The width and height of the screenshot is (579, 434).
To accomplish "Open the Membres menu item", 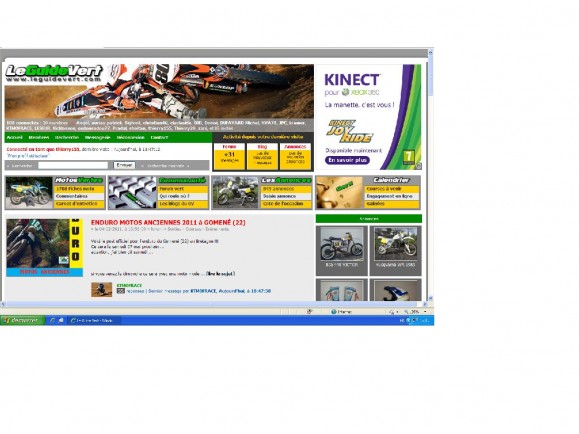I will 39,137.
